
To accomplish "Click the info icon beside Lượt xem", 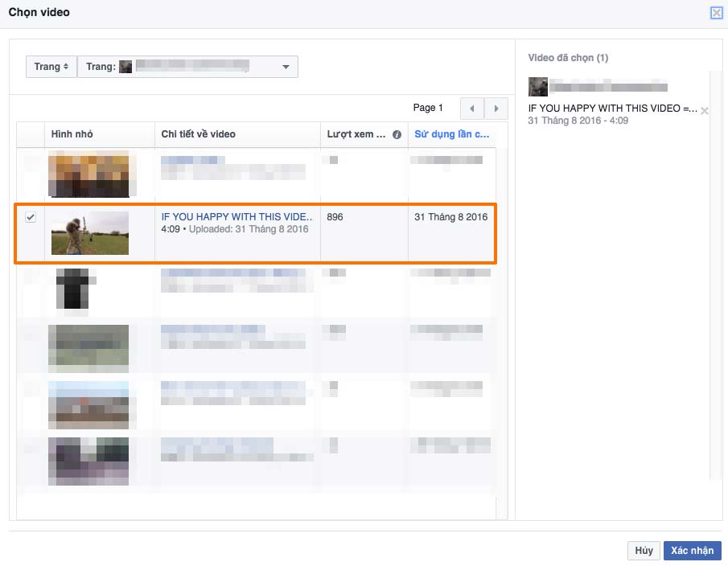I will (397, 134).
